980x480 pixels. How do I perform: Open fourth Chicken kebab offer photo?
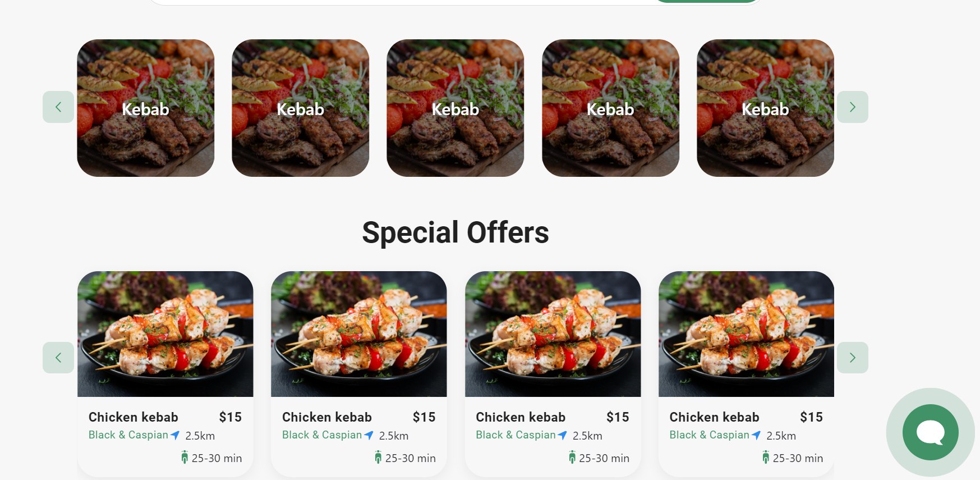746,334
